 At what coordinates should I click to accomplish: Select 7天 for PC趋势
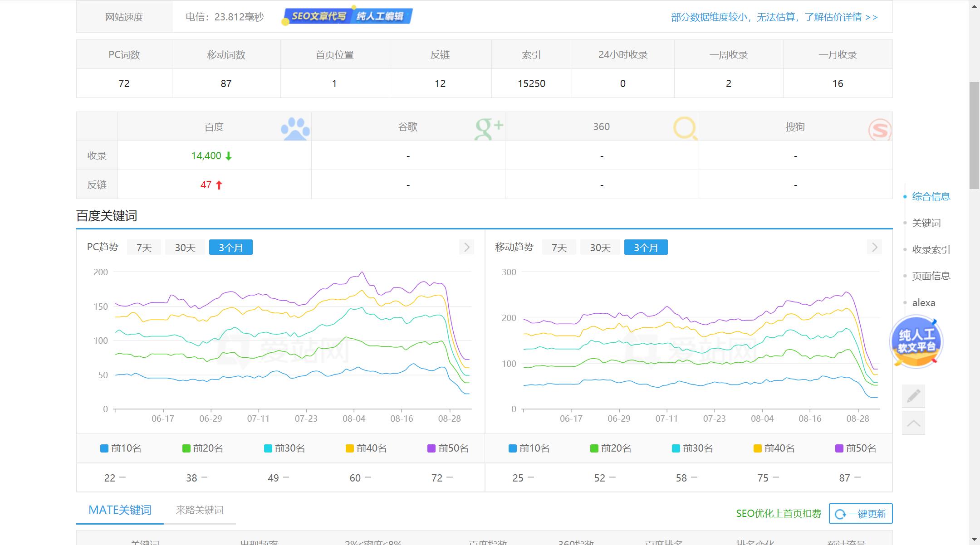[x=144, y=248]
